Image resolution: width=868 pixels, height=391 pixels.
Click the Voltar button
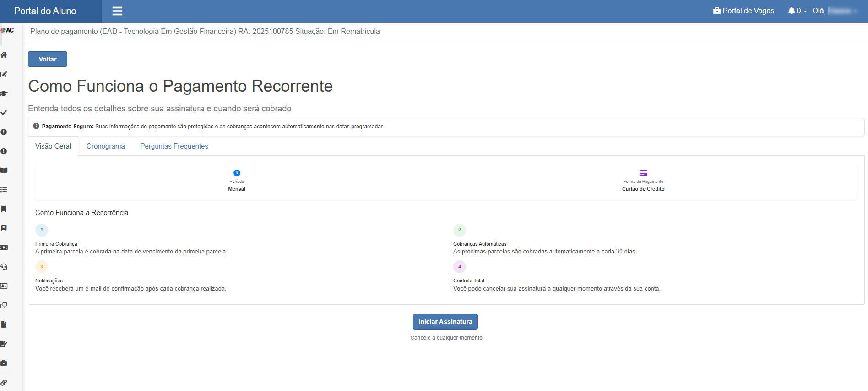click(48, 59)
